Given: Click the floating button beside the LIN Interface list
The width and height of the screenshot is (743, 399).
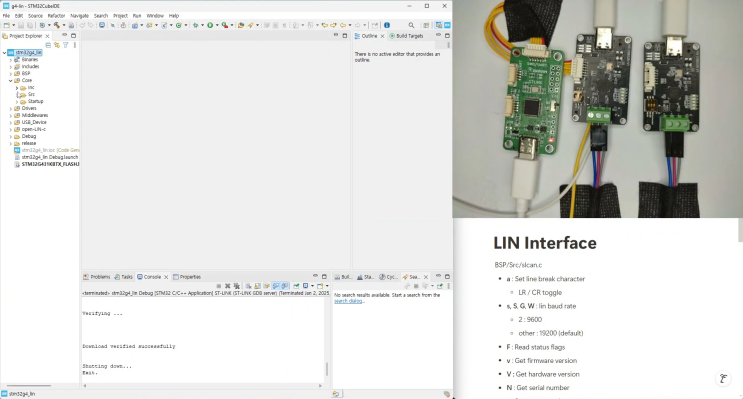Looking at the screenshot, I should (x=723, y=378).
